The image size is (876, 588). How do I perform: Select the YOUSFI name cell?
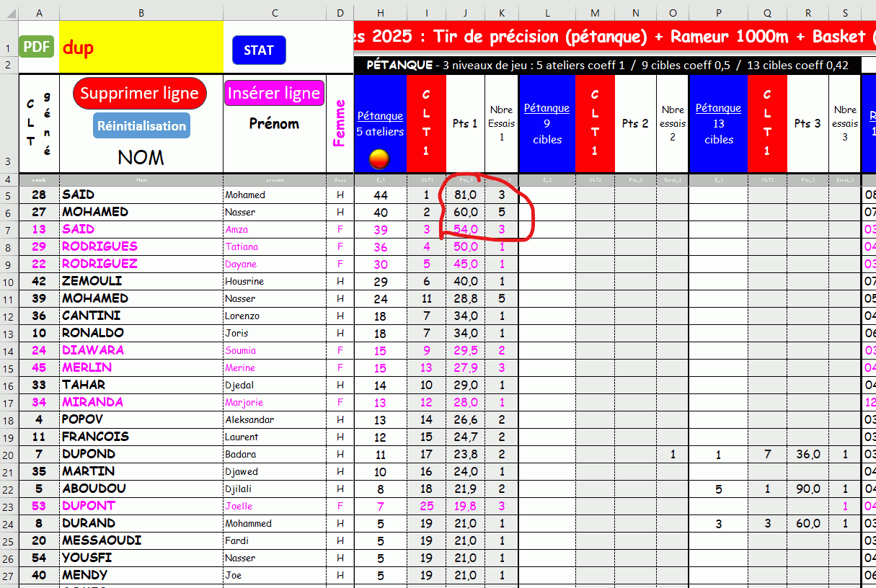[x=141, y=558]
